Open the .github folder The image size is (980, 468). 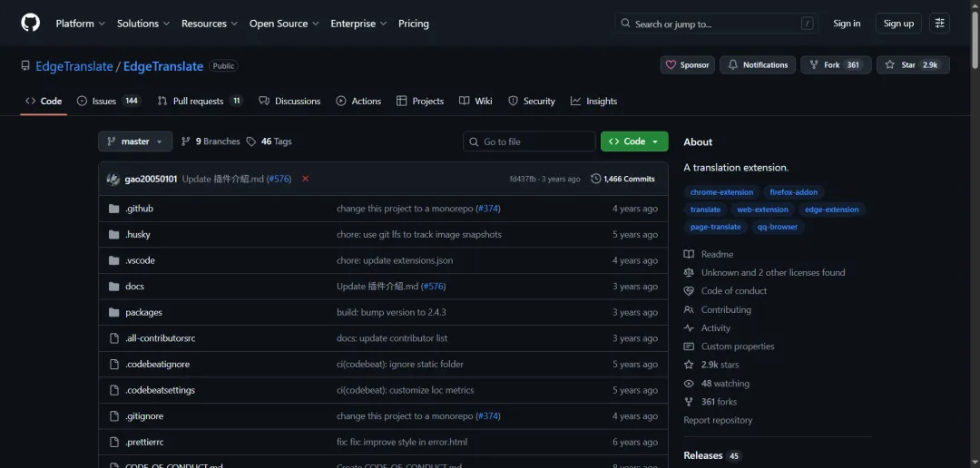[x=139, y=209]
